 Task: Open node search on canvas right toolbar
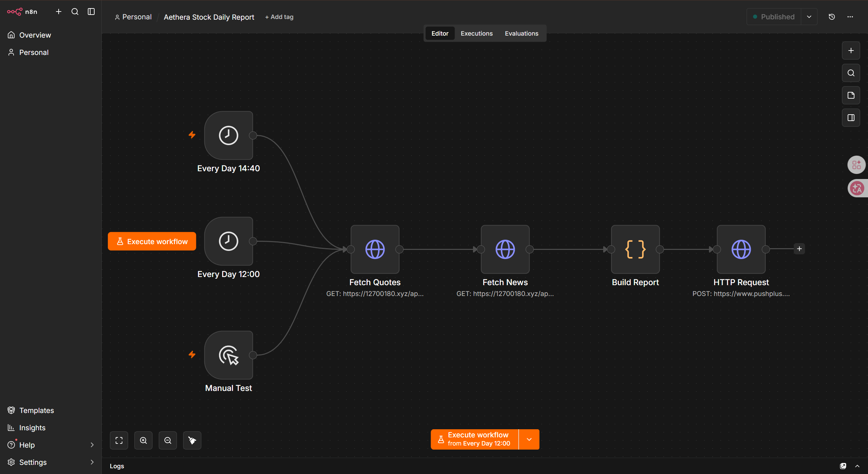coord(851,73)
